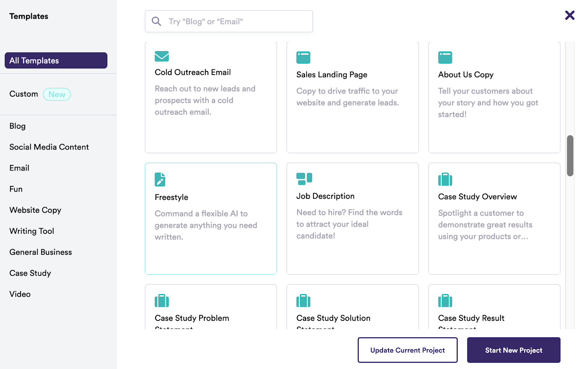The width and height of the screenshot is (588, 369).
Task: Select the All Templates category
Action: tap(56, 60)
